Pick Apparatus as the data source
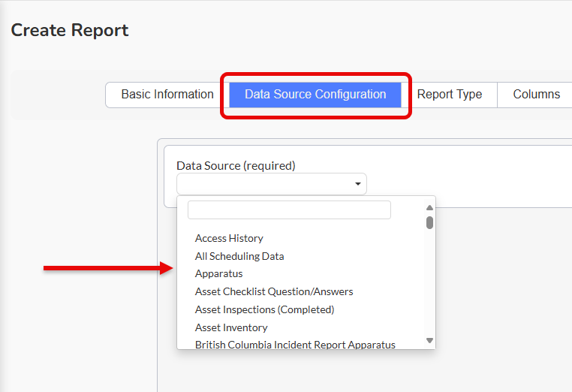Screen dimensions: 572x392 (x=219, y=274)
